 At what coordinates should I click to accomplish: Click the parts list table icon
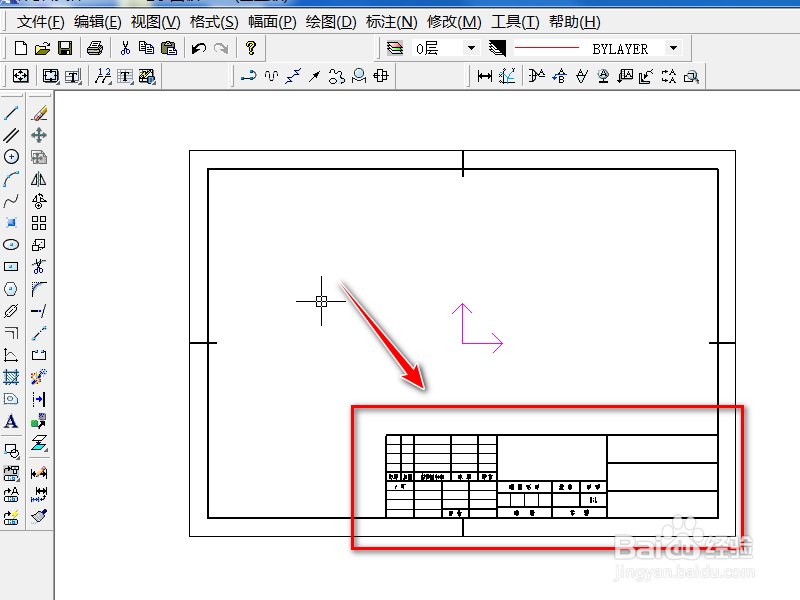pos(125,77)
